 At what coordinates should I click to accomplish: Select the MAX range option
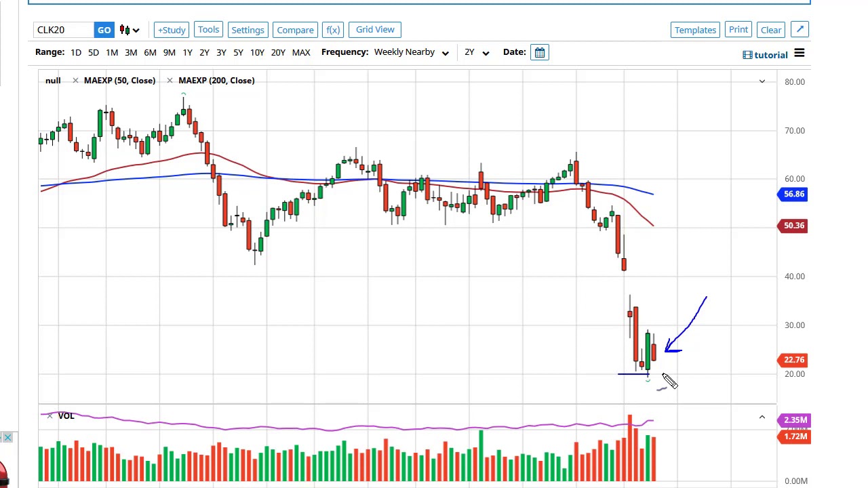pyautogui.click(x=301, y=52)
